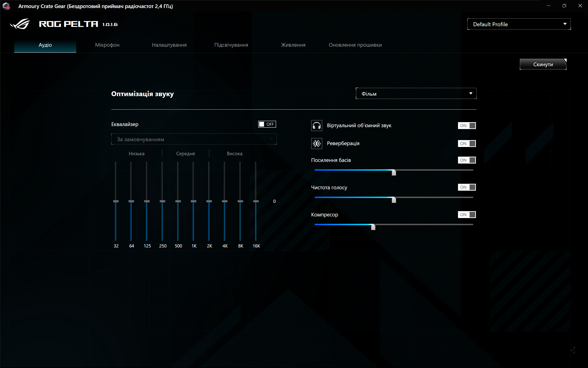This screenshot has width=588, height=368.
Task: Click the 250 Hz equalizer slider handle
Action: pyautogui.click(x=162, y=201)
